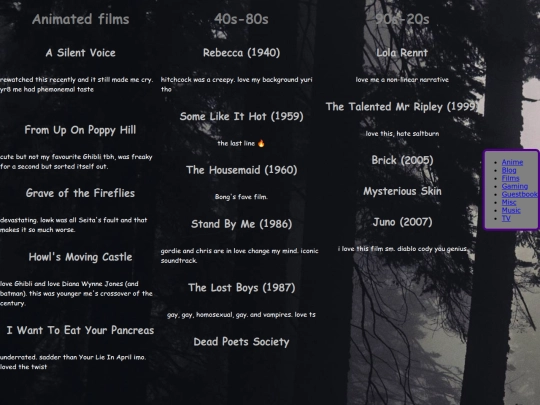Viewport: 540px width, 405px height.
Task: Click the fire emoji after 'the last line'
Action: pyautogui.click(x=261, y=143)
